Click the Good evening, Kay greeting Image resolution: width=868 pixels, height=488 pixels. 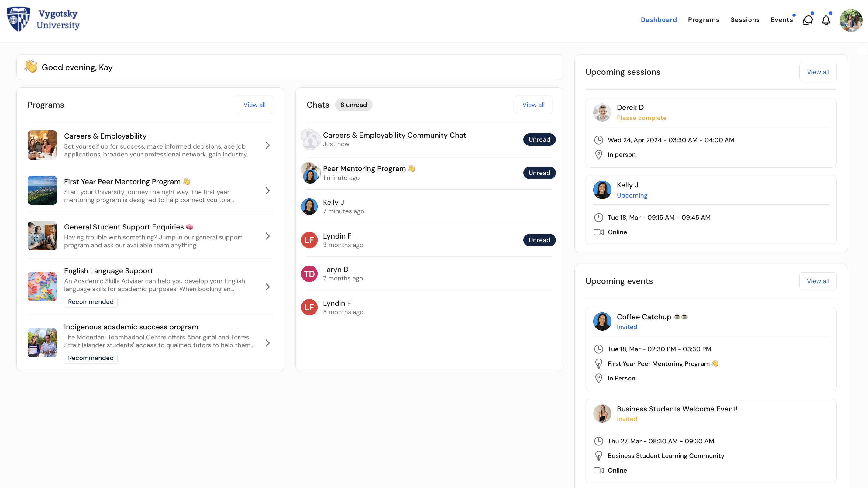coord(77,67)
